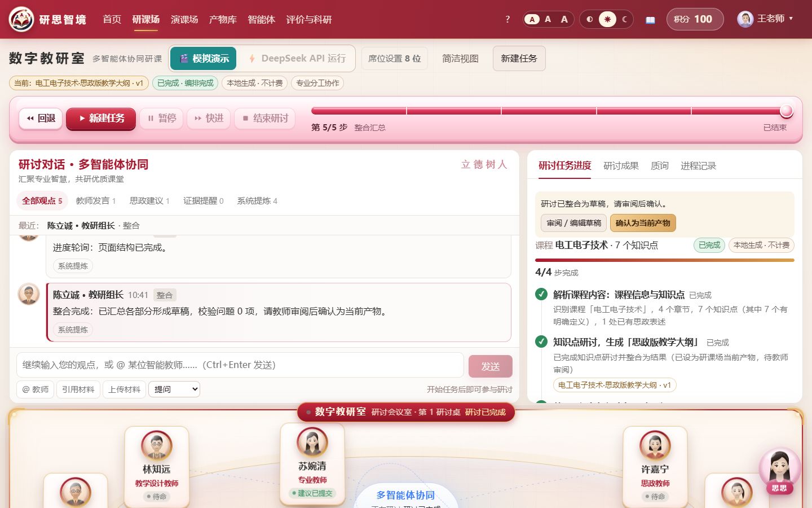The image size is (812, 508).
Task: Open the help question mark icon
Action: coord(507,19)
